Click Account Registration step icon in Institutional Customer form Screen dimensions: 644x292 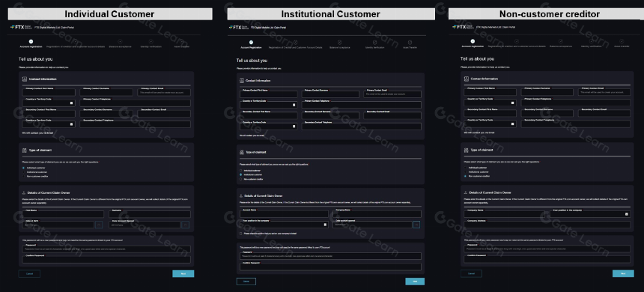coord(251,42)
